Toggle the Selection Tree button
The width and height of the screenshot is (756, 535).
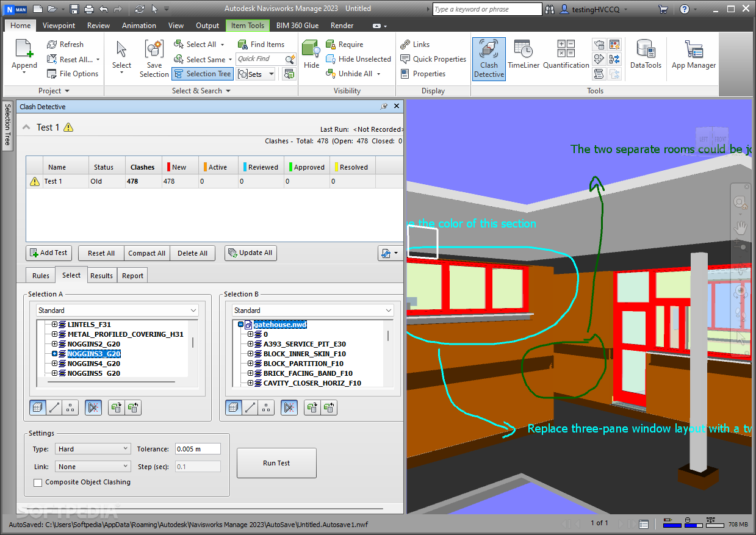203,74
